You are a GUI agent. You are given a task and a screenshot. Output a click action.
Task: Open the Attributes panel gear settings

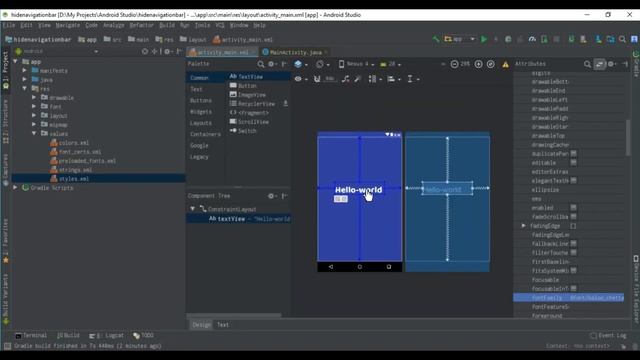611,64
